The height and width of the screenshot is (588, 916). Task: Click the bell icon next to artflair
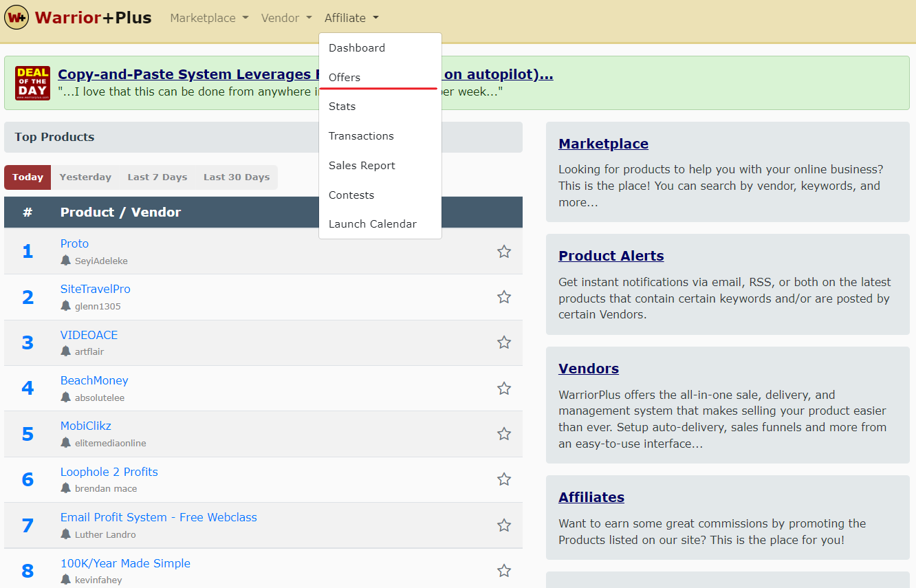[x=65, y=351]
